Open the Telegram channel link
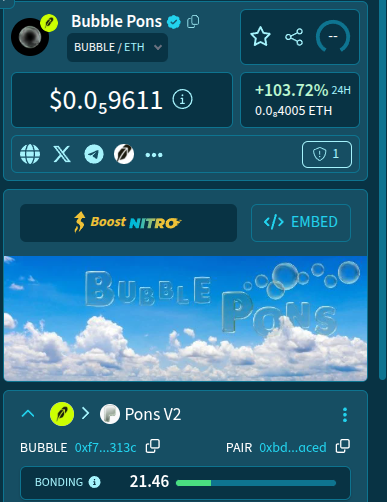Screen dimensions: 387x502 click(94, 154)
